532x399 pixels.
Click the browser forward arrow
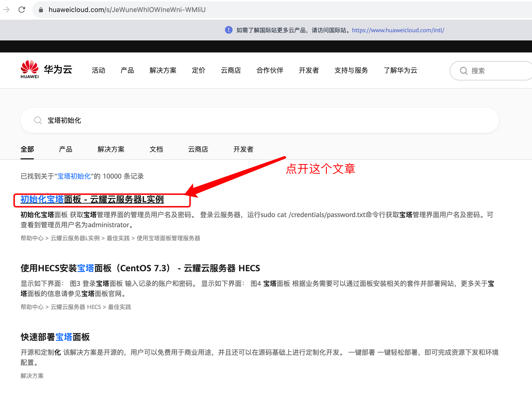[x=6, y=10]
